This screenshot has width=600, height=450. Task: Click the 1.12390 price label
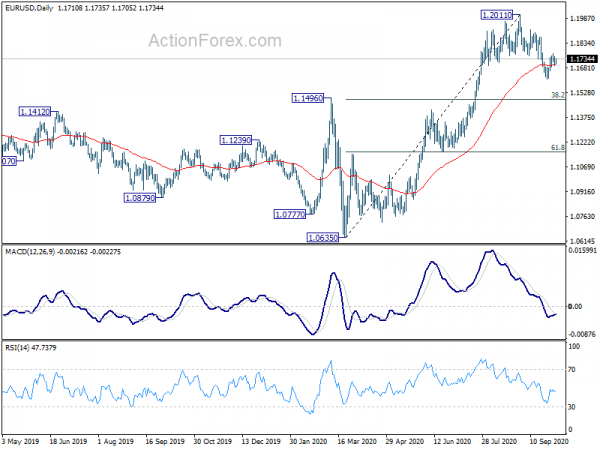(236, 140)
